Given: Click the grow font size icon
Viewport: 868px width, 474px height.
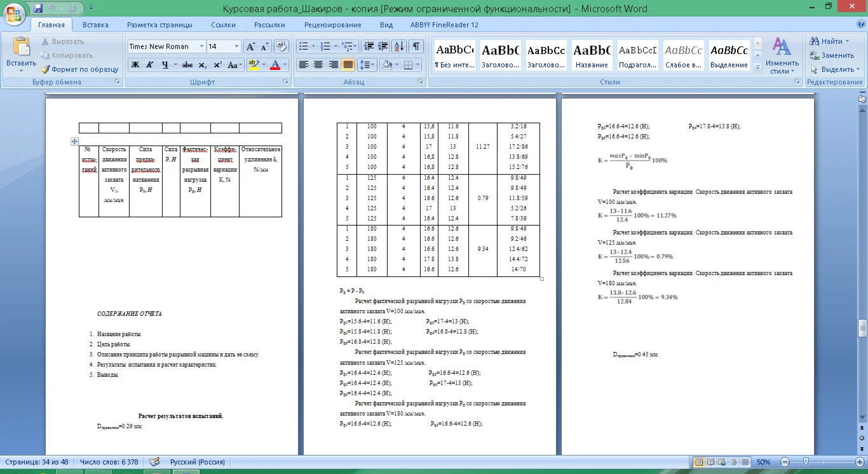Looking at the screenshot, I should (x=250, y=46).
